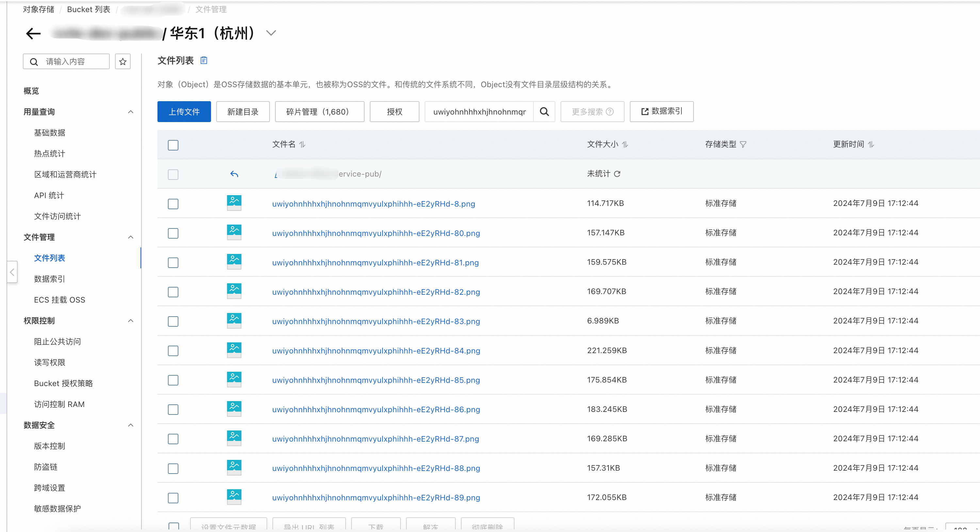The width and height of the screenshot is (980, 532).
Task: Click the 新建目录 button
Action: tap(243, 112)
